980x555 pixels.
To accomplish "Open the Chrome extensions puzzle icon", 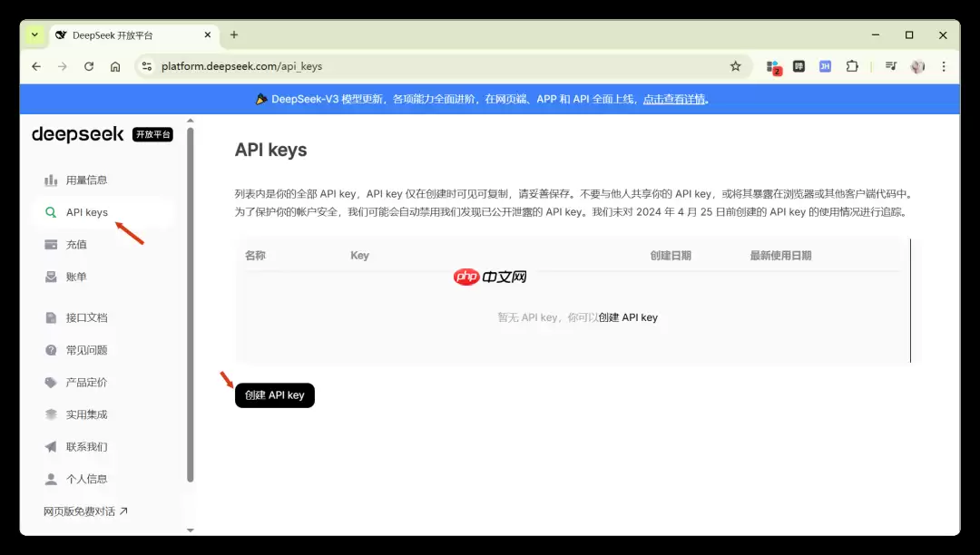I will click(852, 66).
